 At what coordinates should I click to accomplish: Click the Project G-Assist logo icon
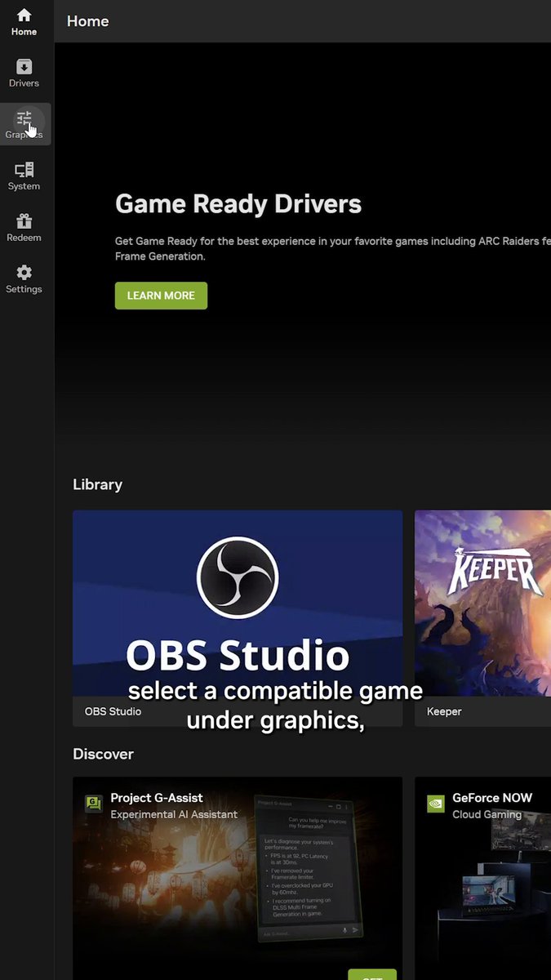93,804
